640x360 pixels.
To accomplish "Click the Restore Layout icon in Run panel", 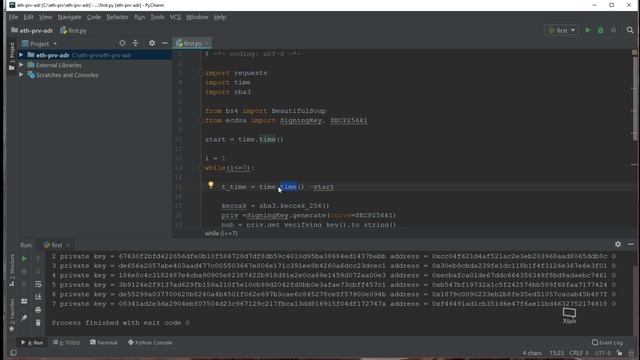I will [24, 301].
